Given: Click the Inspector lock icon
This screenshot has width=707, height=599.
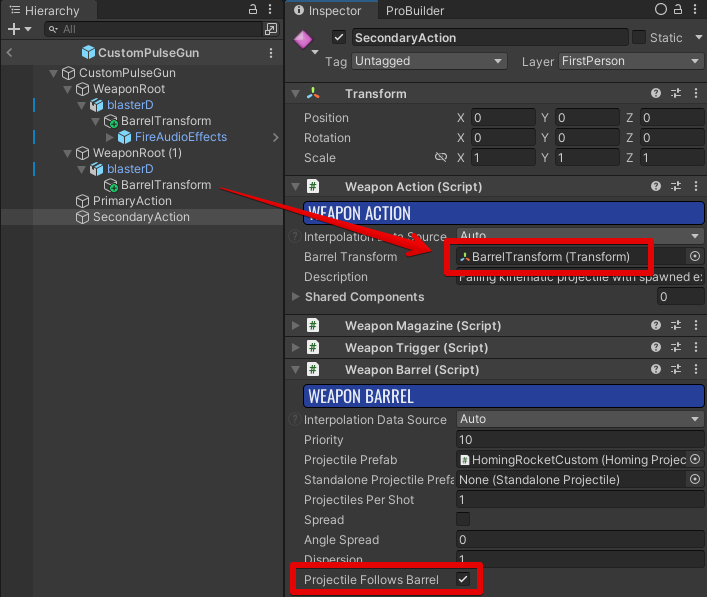Looking at the screenshot, I should pyautogui.click(x=678, y=9).
